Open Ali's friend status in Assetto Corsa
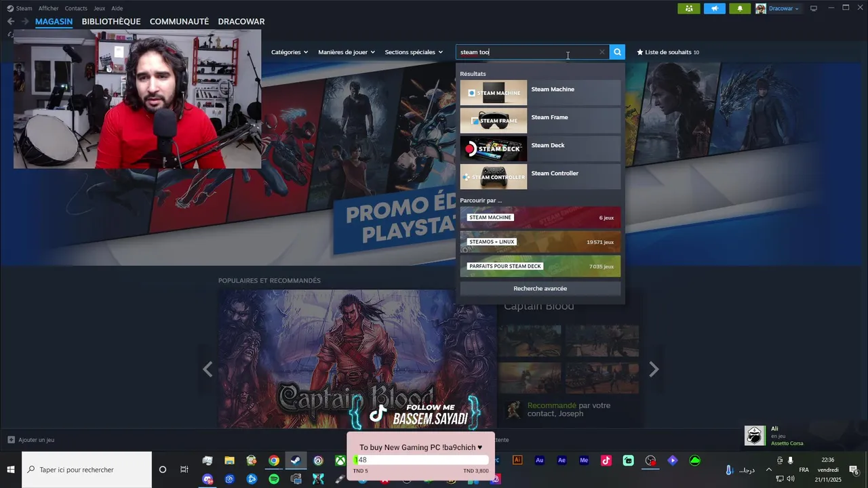 pyautogui.click(x=774, y=436)
